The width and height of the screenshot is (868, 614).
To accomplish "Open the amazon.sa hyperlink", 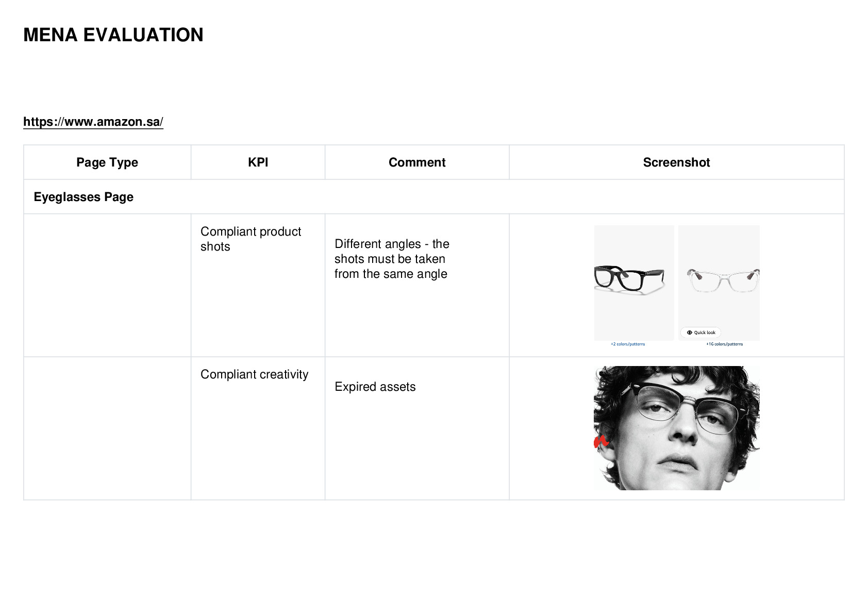I will (x=93, y=122).
